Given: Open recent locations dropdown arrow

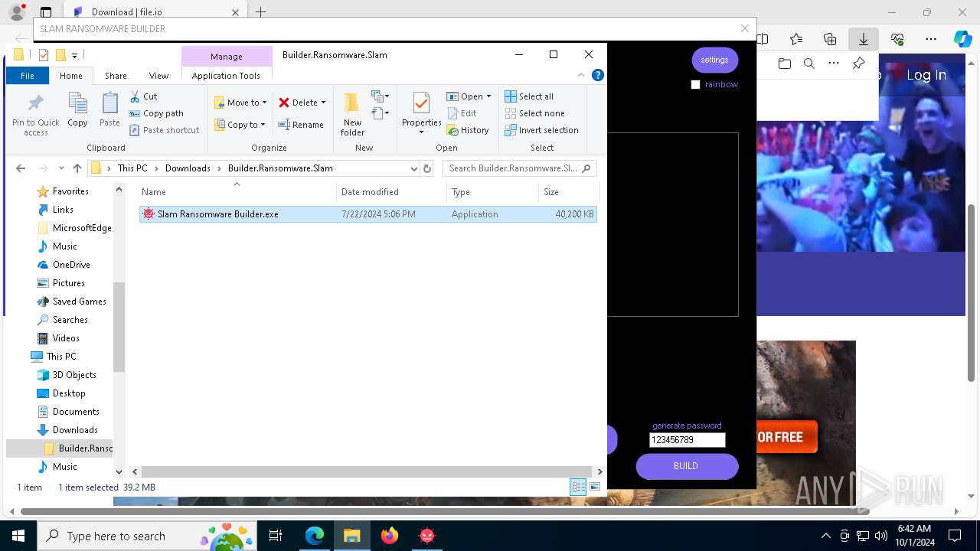Looking at the screenshot, I should pyautogui.click(x=61, y=168).
